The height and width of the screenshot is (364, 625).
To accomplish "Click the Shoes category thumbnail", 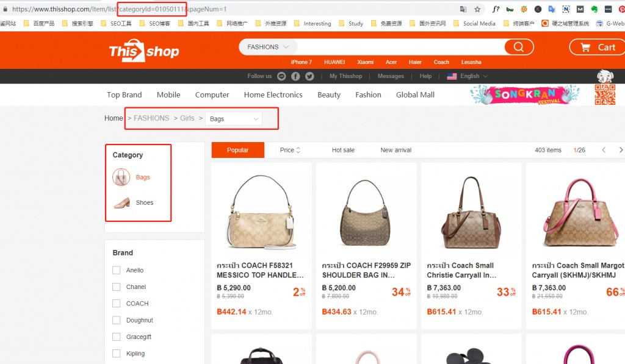I will coord(122,202).
